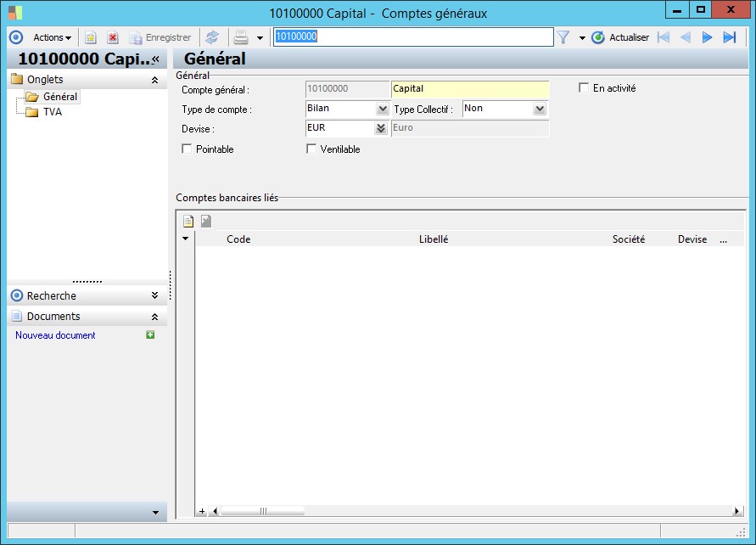Collapse the Onglets section
756x545 pixels.
coord(154,80)
